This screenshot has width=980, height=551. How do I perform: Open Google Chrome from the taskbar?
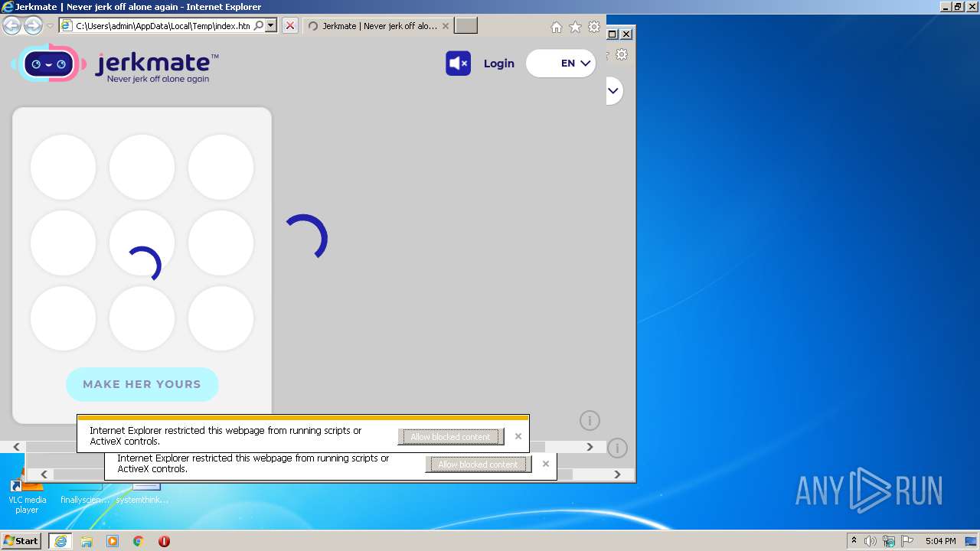139,541
